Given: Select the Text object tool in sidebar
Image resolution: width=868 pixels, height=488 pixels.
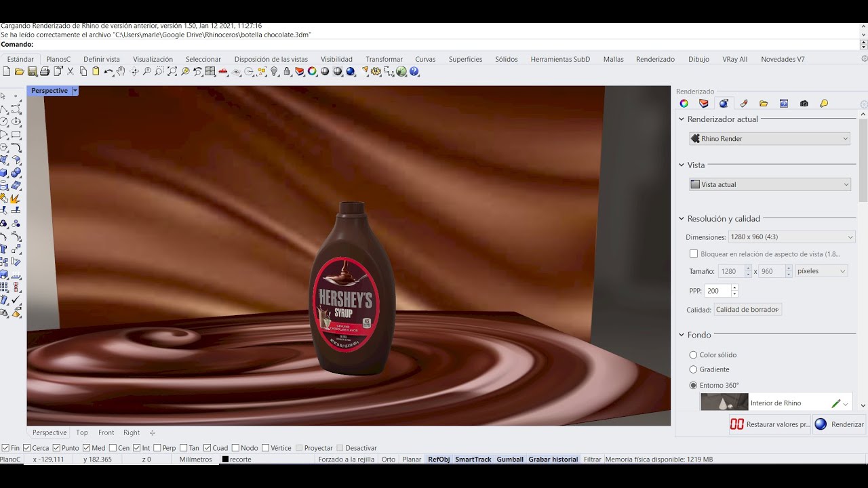Looking at the screenshot, I should click(4, 248).
